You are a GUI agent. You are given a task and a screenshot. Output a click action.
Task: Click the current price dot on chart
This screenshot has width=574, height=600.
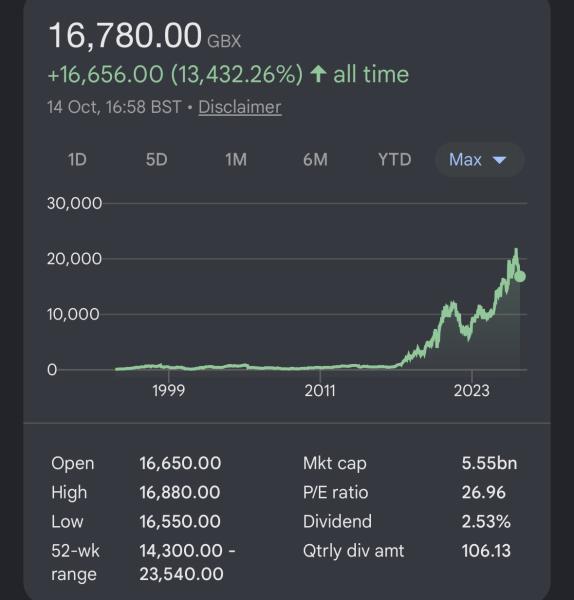click(520, 276)
